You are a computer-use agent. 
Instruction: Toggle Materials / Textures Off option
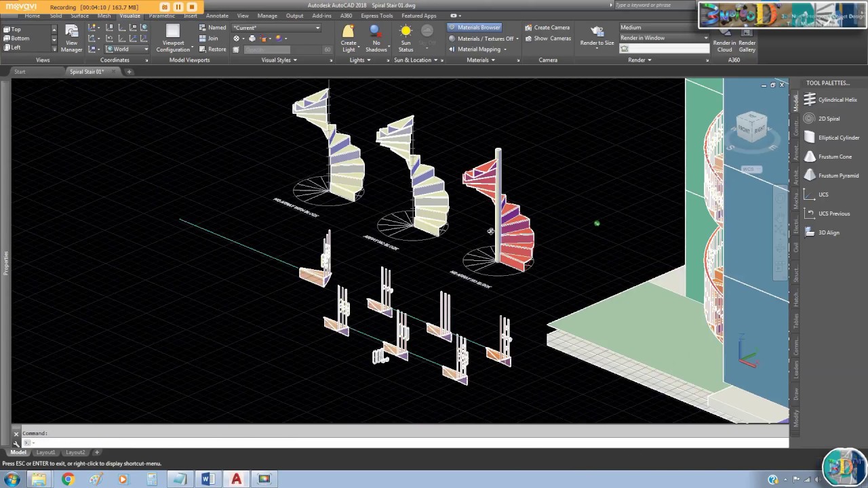(484, 39)
